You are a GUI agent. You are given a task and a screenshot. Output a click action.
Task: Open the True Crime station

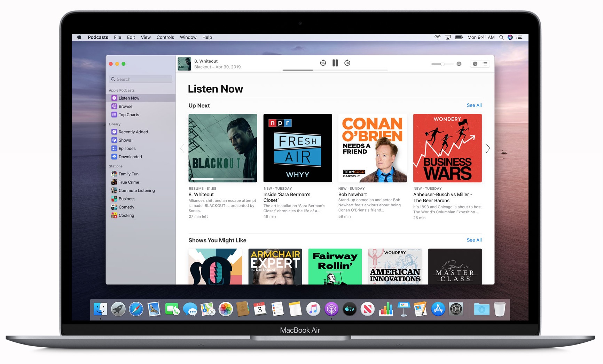pos(141,182)
